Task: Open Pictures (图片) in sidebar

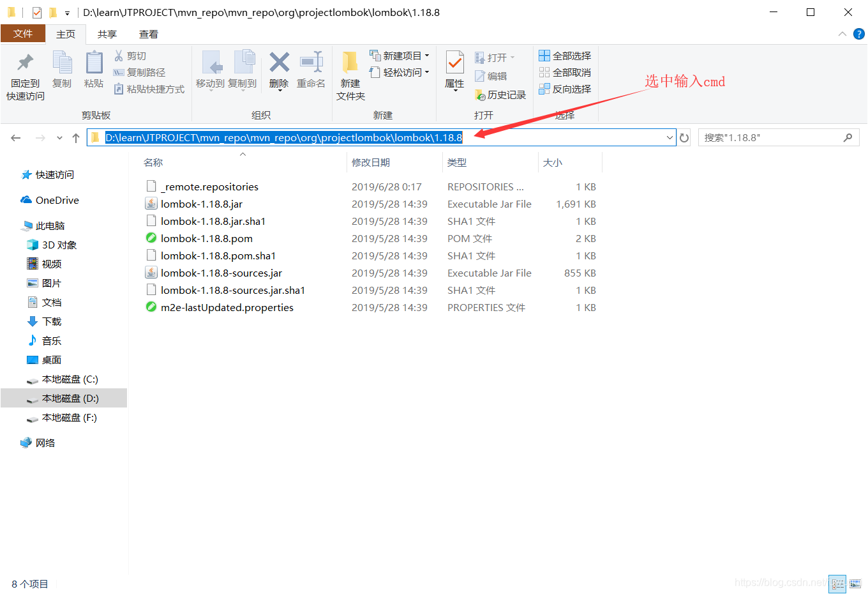Action: 45,284
